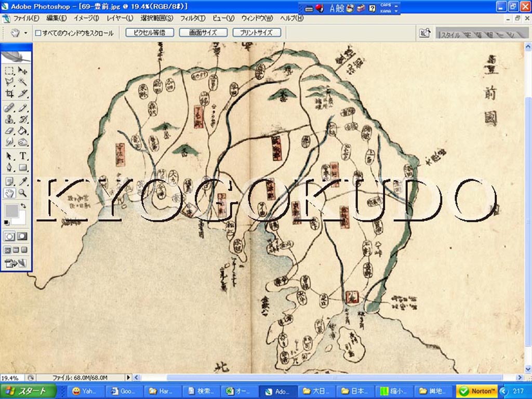Click the 画面サイズ button

point(203,33)
